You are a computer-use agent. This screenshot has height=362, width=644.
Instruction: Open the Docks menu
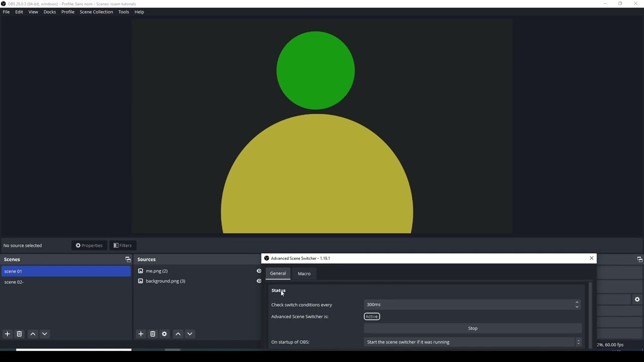click(50, 12)
